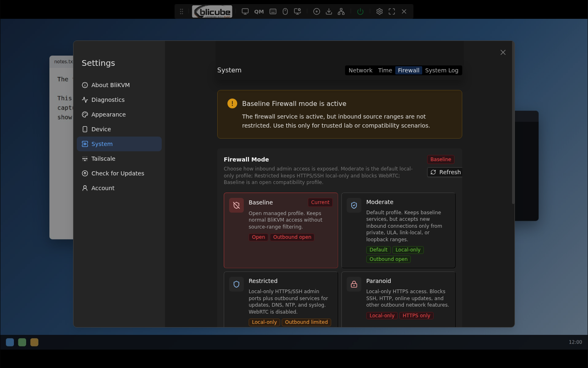Open the network topology icon in the toolbar

click(x=341, y=11)
